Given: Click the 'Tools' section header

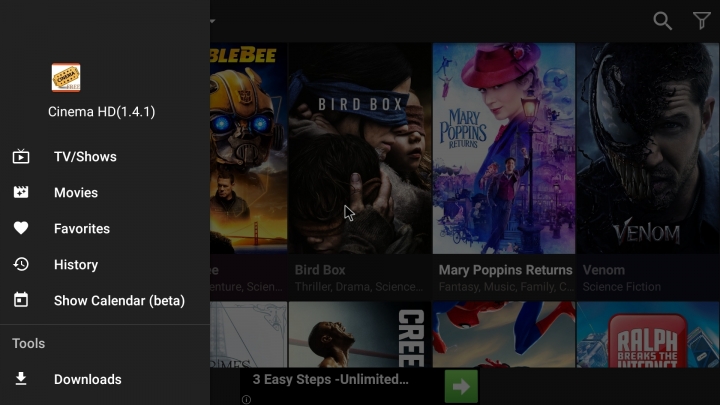Looking at the screenshot, I should (28, 343).
